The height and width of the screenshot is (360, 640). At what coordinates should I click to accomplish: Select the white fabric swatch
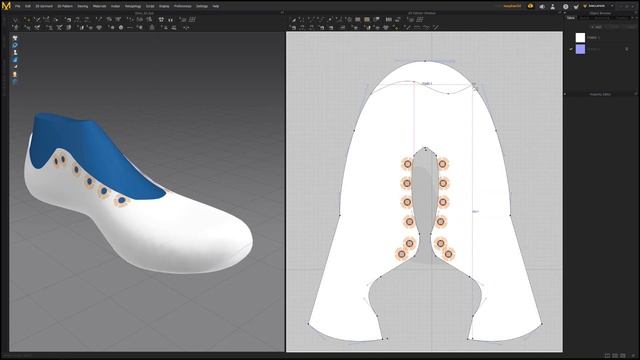[580, 38]
